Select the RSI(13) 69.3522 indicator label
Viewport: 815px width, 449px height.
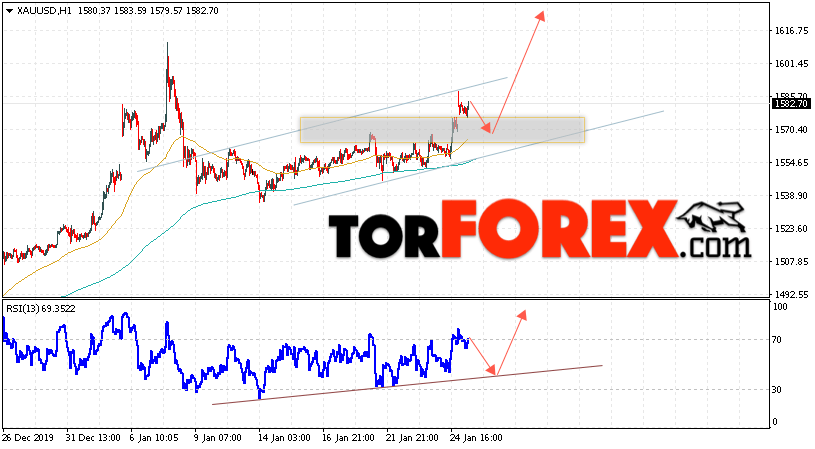[41, 309]
